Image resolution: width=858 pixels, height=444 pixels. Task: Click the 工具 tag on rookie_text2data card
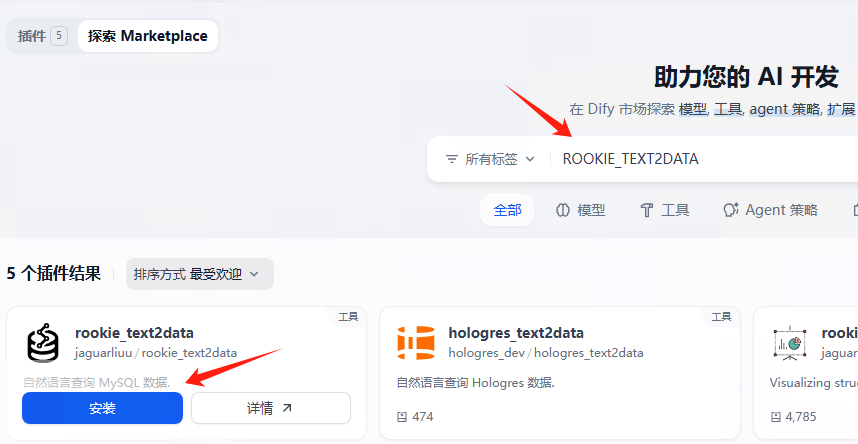click(348, 316)
